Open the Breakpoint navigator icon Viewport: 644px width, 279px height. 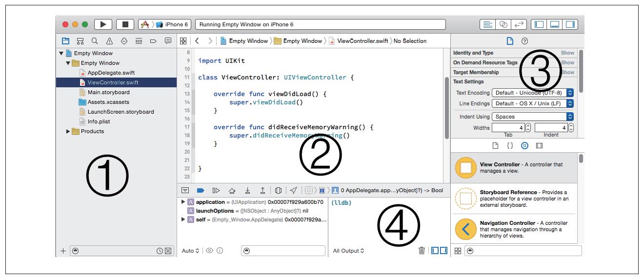click(153, 41)
